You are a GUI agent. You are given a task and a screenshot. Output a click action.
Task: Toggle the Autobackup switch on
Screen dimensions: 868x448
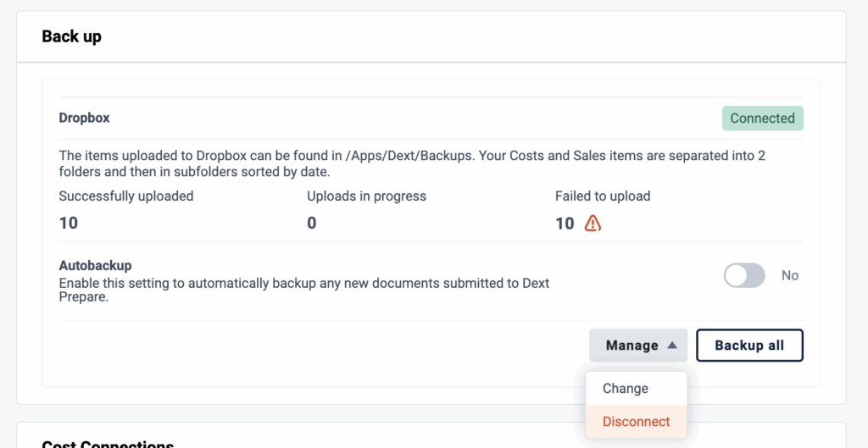tap(744, 275)
